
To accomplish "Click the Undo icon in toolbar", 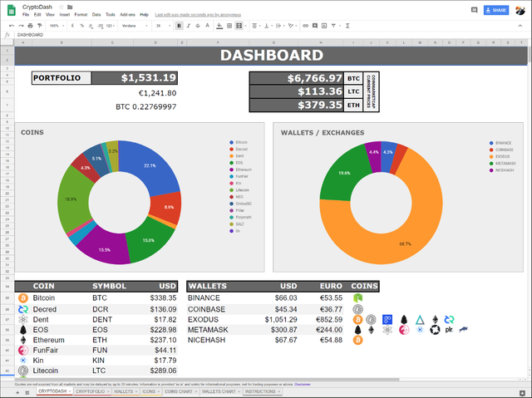I will tap(12, 26).
